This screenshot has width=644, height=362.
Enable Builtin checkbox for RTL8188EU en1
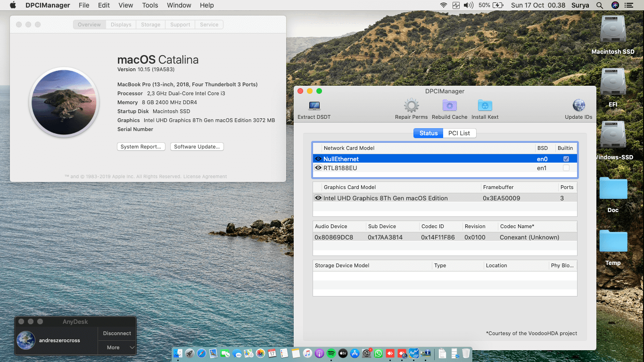(566, 168)
